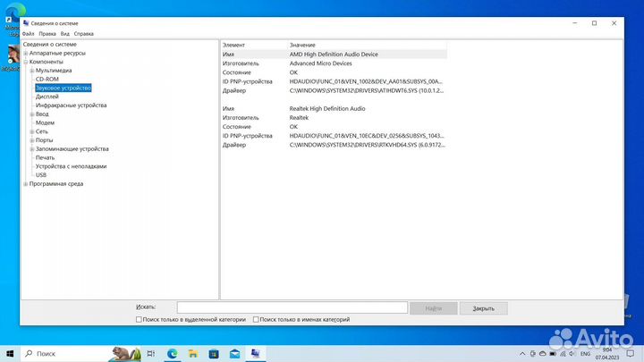Screen dimensions: 644x362
Task: Collapse the Компоненты tree node
Action: 25,62
